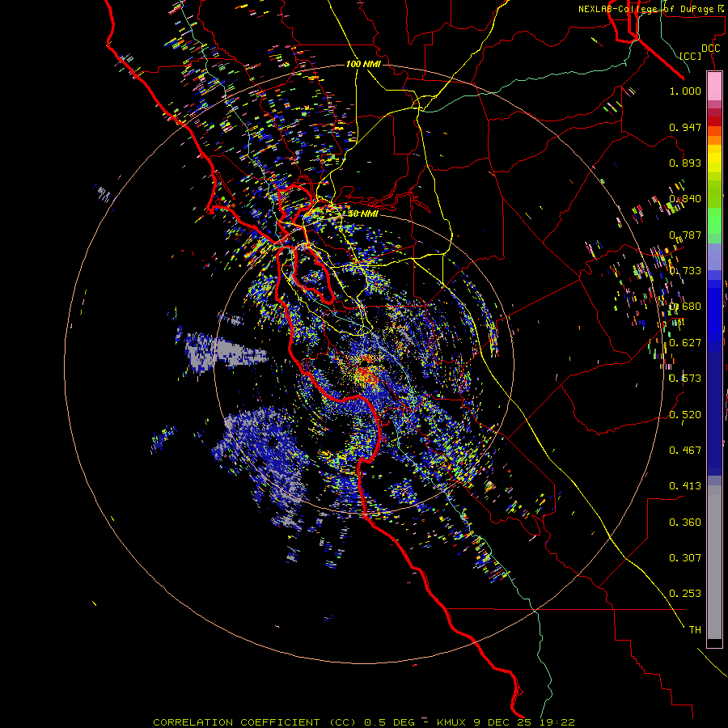728x728 pixels.
Task: Click the "50 NMI" range ring label
Action: (x=363, y=214)
